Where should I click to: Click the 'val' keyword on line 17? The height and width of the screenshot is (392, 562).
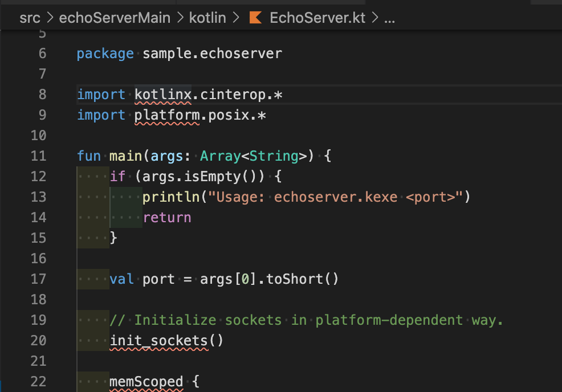point(121,279)
